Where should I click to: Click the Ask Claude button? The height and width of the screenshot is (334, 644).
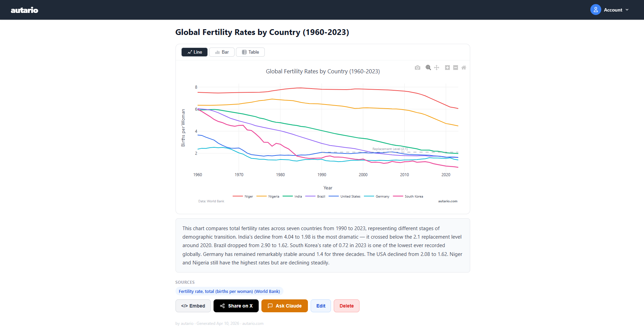tap(284, 306)
